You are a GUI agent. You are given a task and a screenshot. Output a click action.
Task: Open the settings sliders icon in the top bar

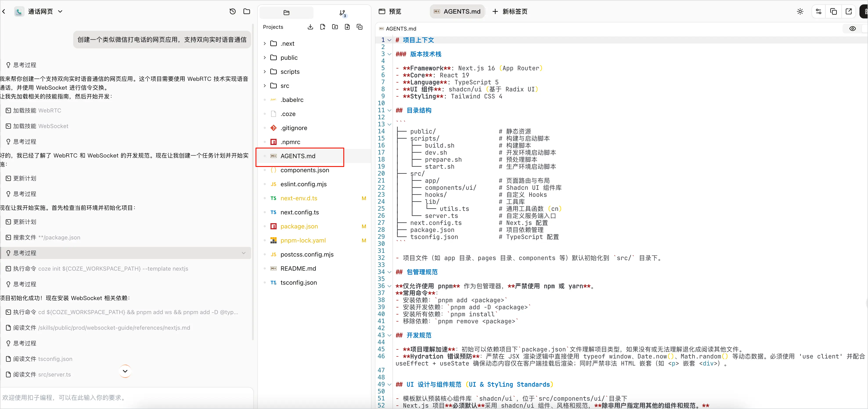(818, 11)
